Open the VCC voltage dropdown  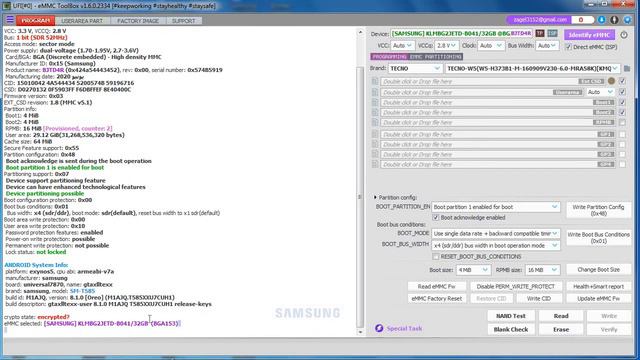tap(402, 46)
